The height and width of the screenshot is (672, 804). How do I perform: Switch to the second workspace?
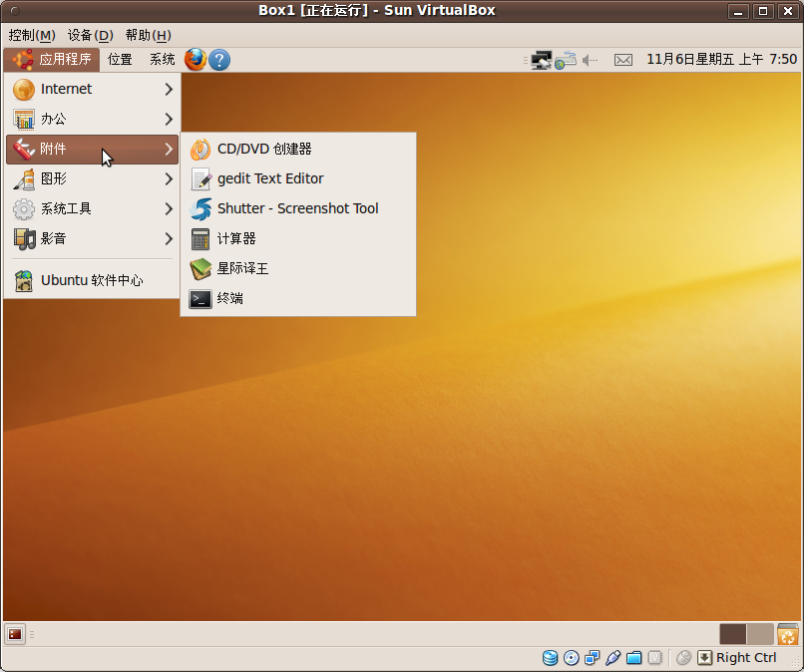760,634
